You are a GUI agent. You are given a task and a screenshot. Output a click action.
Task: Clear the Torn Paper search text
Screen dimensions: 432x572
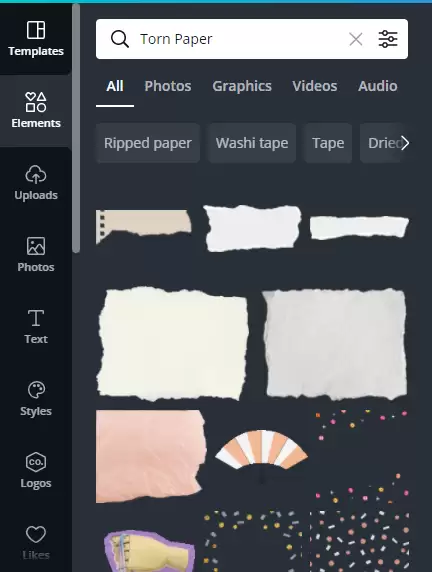[356, 39]
